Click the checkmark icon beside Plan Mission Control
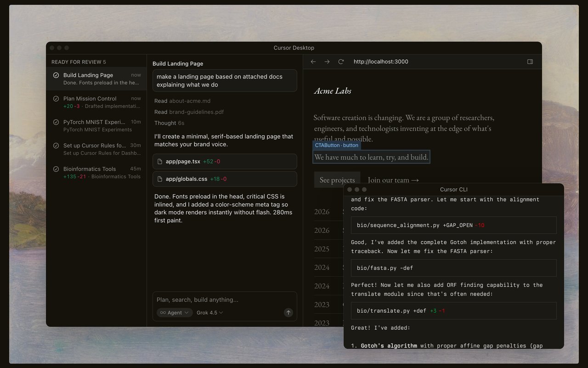Image resolution: width=588 pixels, height=368 pixels. point(56,98)
